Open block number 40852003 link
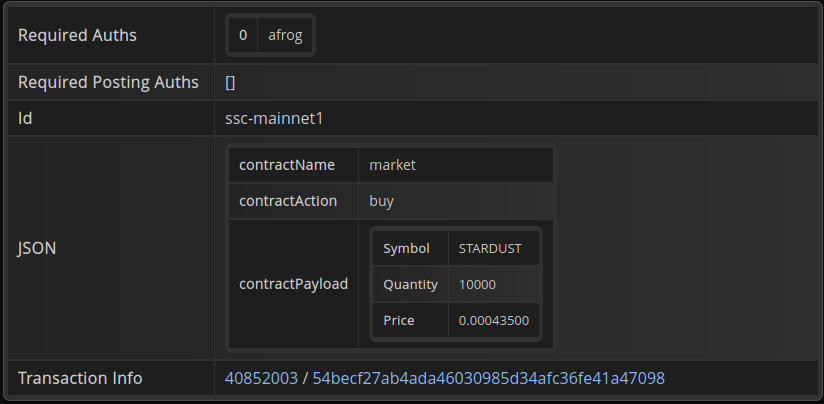Viewport: 824px width, 404px height. [262, 378]
